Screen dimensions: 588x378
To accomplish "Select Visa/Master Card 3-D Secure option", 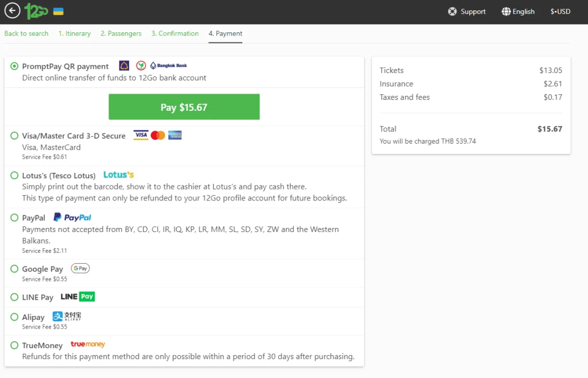I will tap(14, 136).
